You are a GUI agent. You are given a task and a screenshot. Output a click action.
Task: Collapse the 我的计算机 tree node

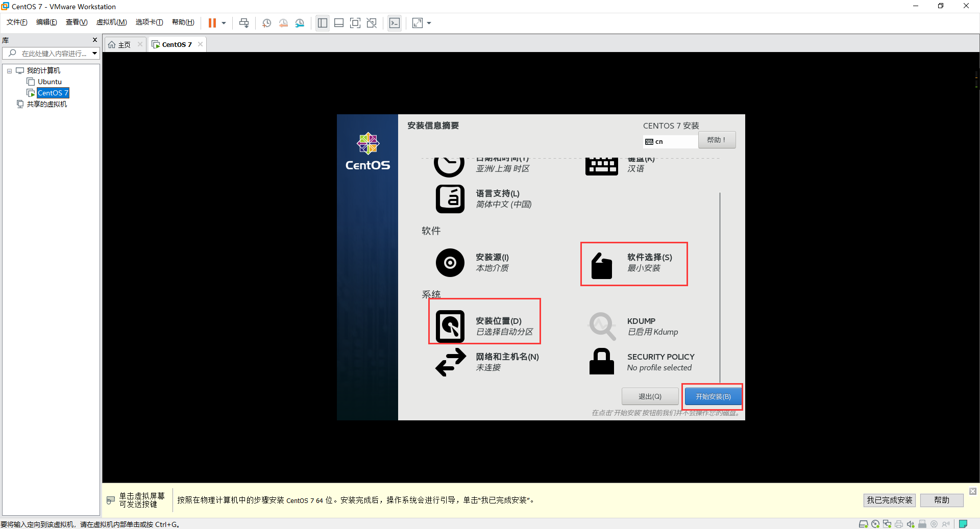(x=9, y=71)
